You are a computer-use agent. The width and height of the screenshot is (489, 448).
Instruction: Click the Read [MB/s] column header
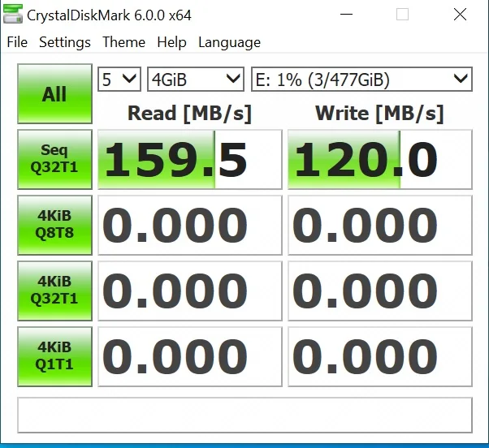tap(189, 113)
